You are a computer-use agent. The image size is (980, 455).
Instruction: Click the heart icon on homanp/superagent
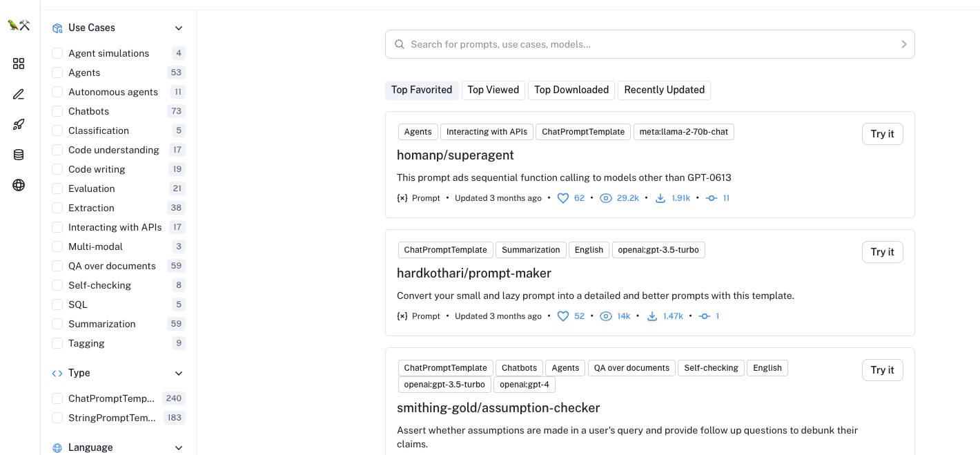pos(562,198)
